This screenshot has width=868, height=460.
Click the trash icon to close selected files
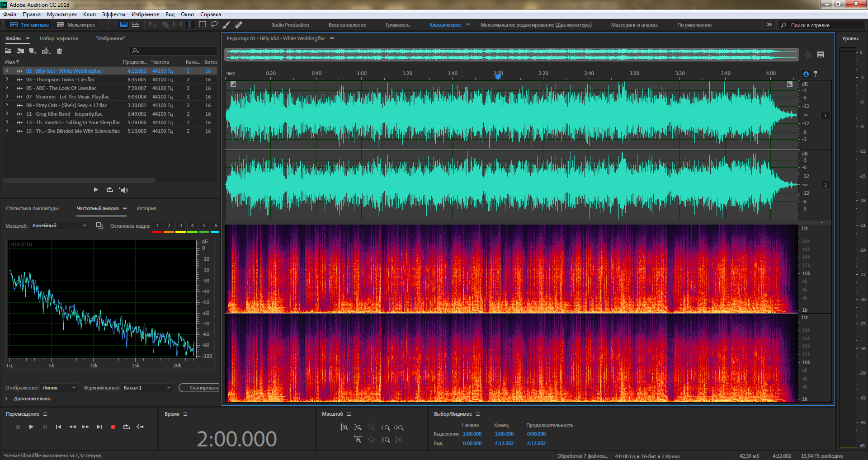click(x=59, y=51)
